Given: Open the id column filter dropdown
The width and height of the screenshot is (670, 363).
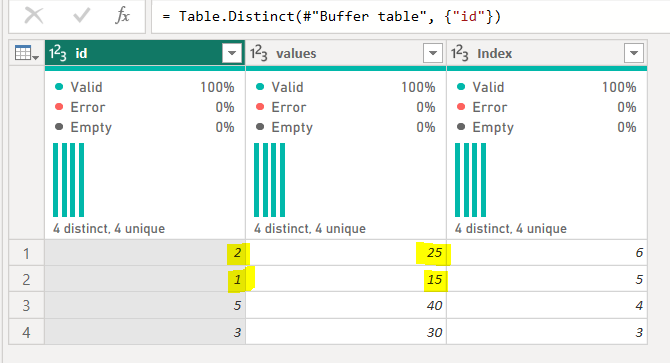Looking at the screenshot, I should (232, 53).
